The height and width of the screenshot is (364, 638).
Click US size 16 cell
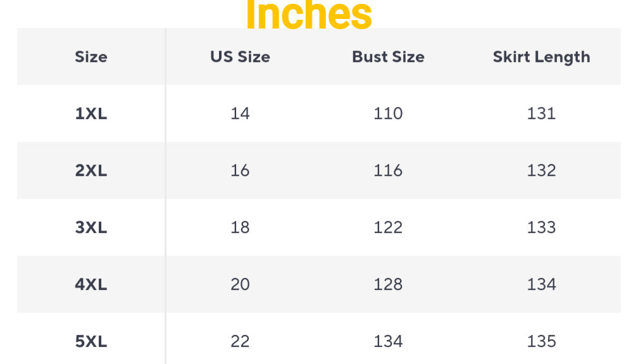tap(240, 171)
